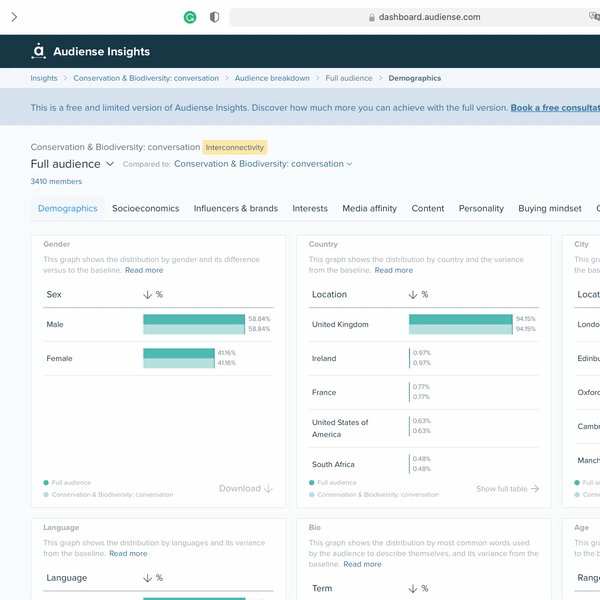The height and width of the screenshot is (600, 600).
Task: Click the browser forward chevron icon
Action: (x=14, y=17)
